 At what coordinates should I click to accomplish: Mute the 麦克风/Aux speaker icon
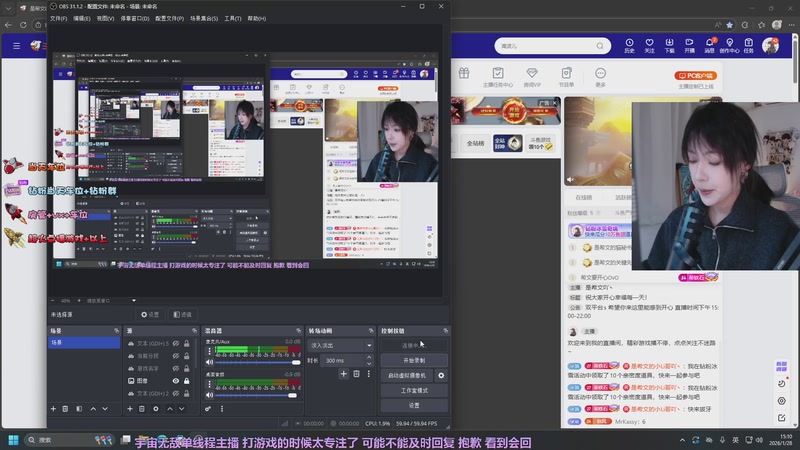[x=209, y=362]
